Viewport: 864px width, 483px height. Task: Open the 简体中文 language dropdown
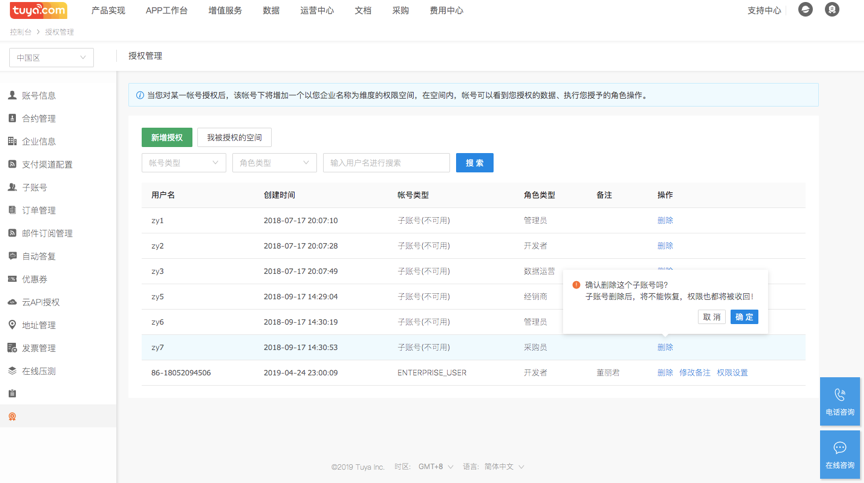[x=504, y=466]
